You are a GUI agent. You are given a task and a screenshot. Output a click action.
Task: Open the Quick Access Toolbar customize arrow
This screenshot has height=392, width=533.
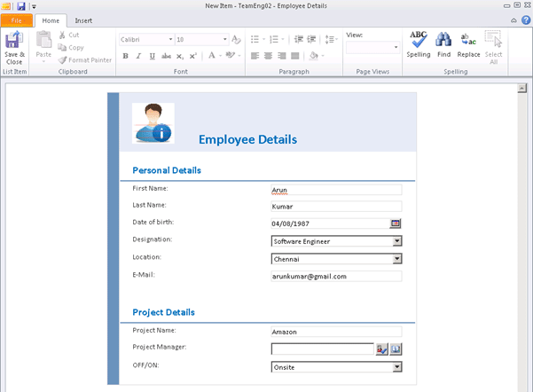(34, 6)
